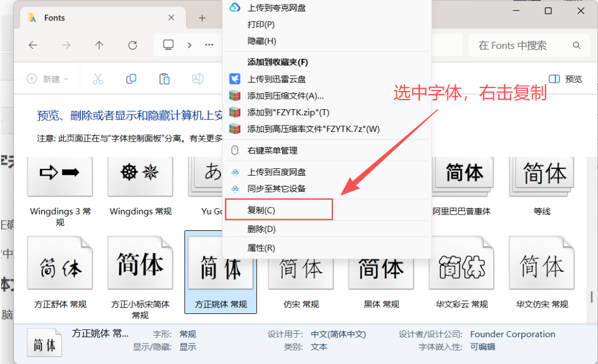598x364 pixels.
Task: Select the Fonts tab
Action: [102, 18]
